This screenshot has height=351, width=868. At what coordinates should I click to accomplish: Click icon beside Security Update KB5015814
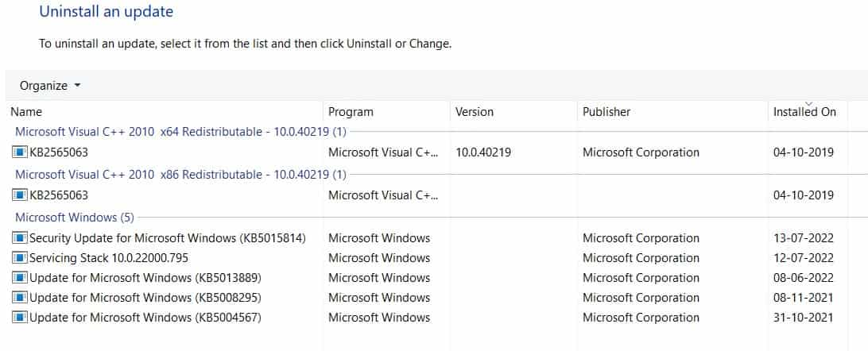pyautogui.click(x=21, y=238)
